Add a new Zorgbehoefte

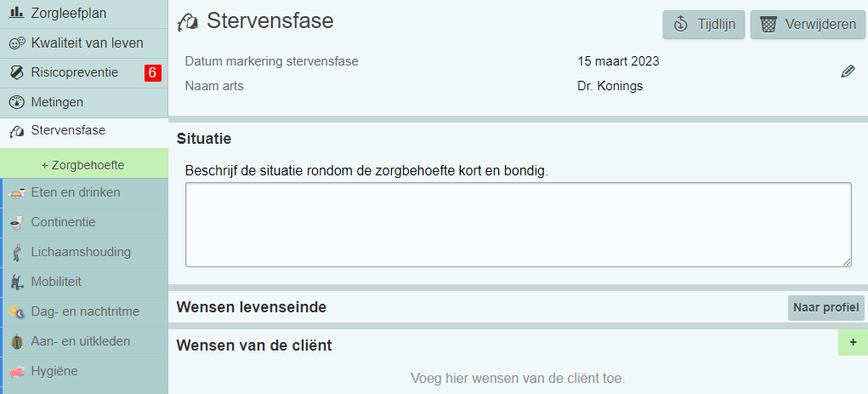tap(83, 164)
